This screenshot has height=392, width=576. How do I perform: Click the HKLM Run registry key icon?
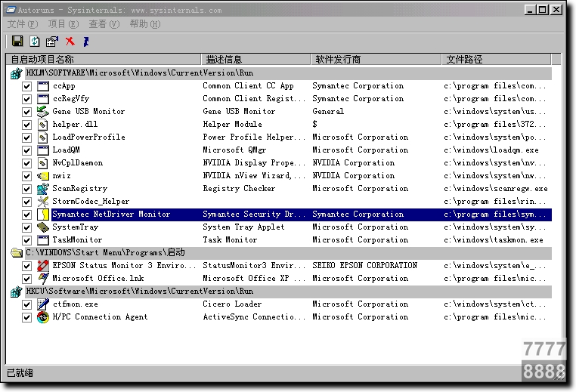pos(16,73)
